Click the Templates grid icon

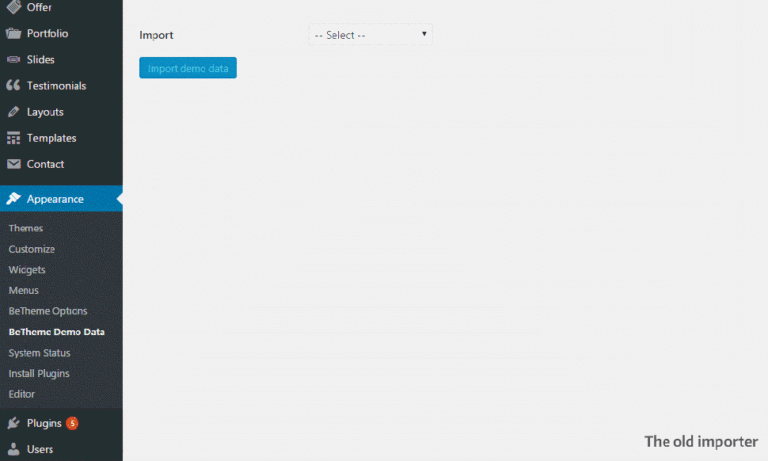tap(13, 138)
